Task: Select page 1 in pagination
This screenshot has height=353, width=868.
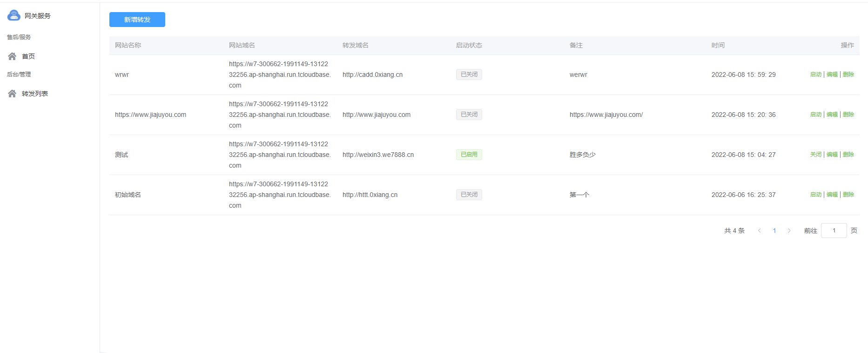Action: [774, 231]
